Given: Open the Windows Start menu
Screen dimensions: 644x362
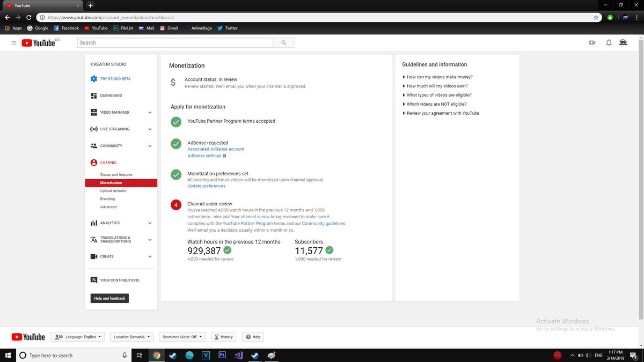Looking at the screenshot, I should coord(8,355).
